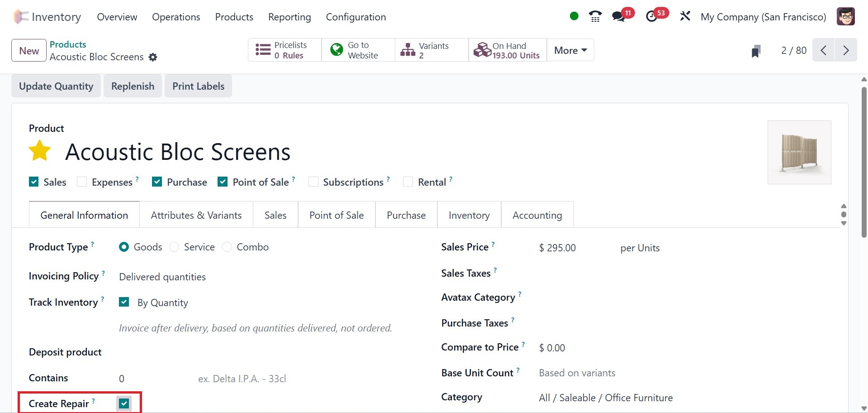Open the Accounting tab
Viewport: 868px width, 413px height.
(x=537, y=215)
